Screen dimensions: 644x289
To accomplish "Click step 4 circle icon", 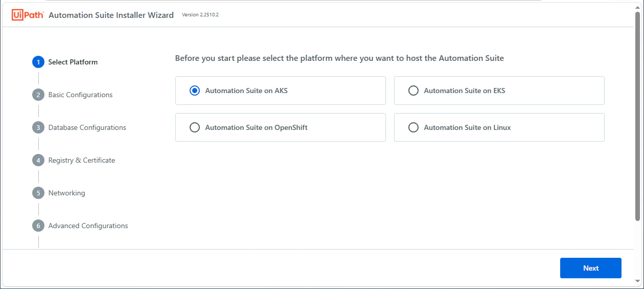I will click(38, 160).
